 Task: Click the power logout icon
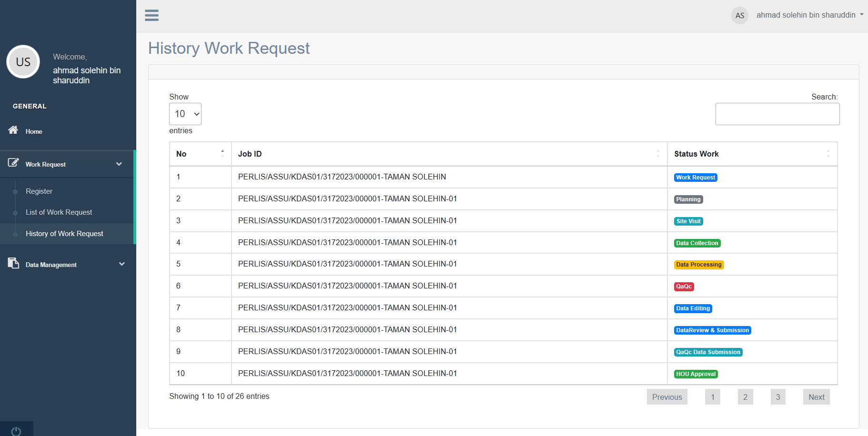click(16, 431)
